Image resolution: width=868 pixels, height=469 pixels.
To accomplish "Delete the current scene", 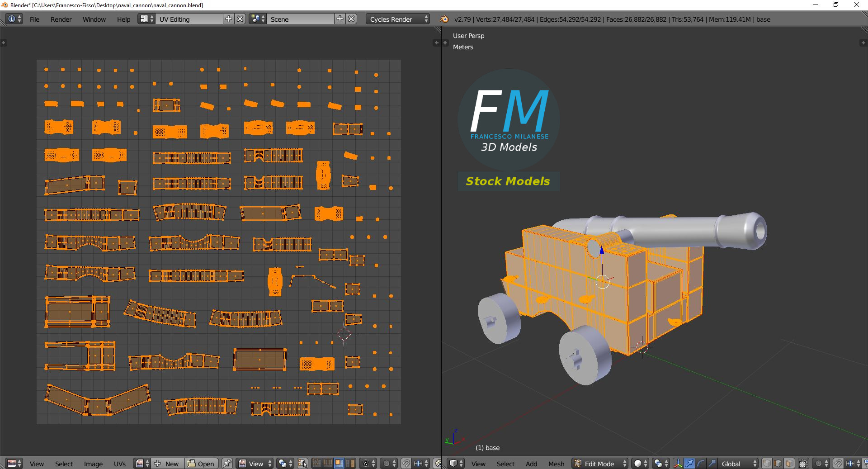I will click(352, 19).
